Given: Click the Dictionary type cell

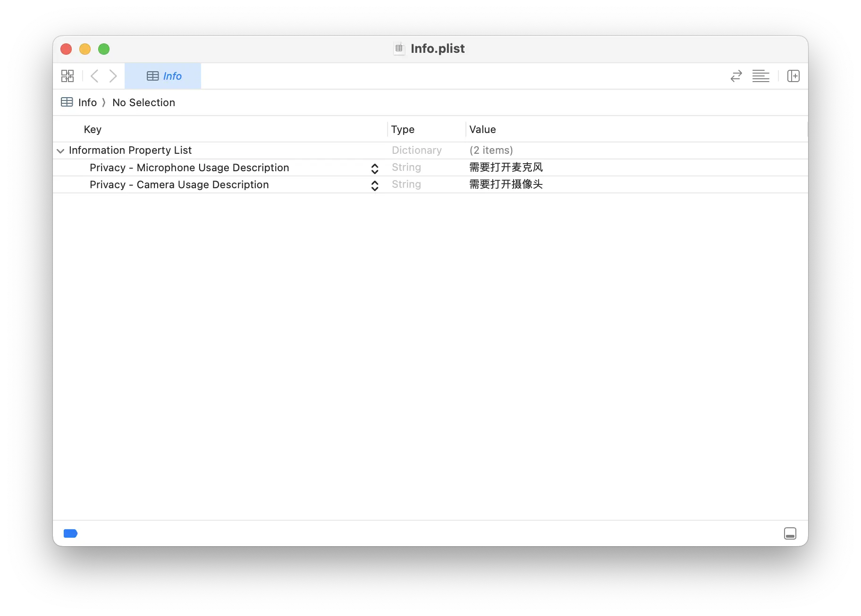Looking at the screenshot, I should (417, 150).
